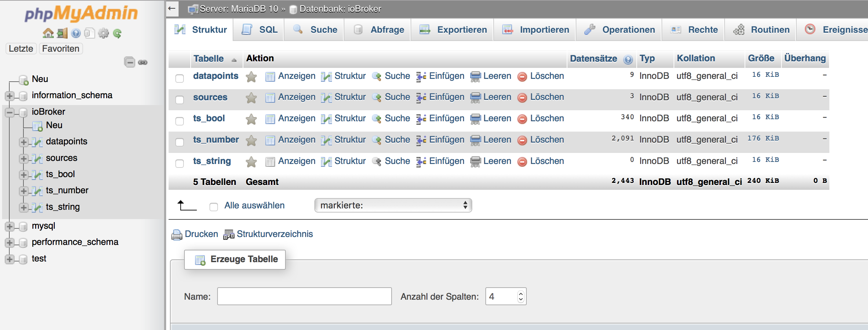The height and width of the screenshot is (330, 868).
Task: Go to the Exportieren tab
Action: point(453,30)
